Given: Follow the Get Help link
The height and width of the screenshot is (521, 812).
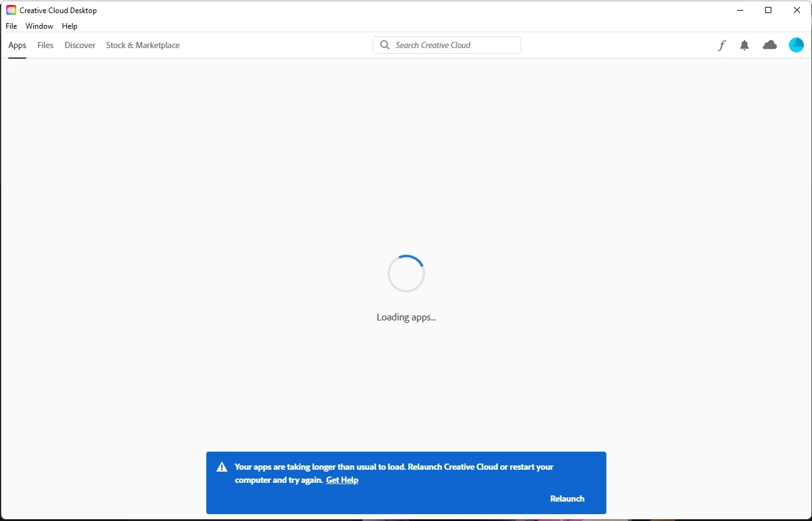Looking at the screenshot, I should (342, 480).
